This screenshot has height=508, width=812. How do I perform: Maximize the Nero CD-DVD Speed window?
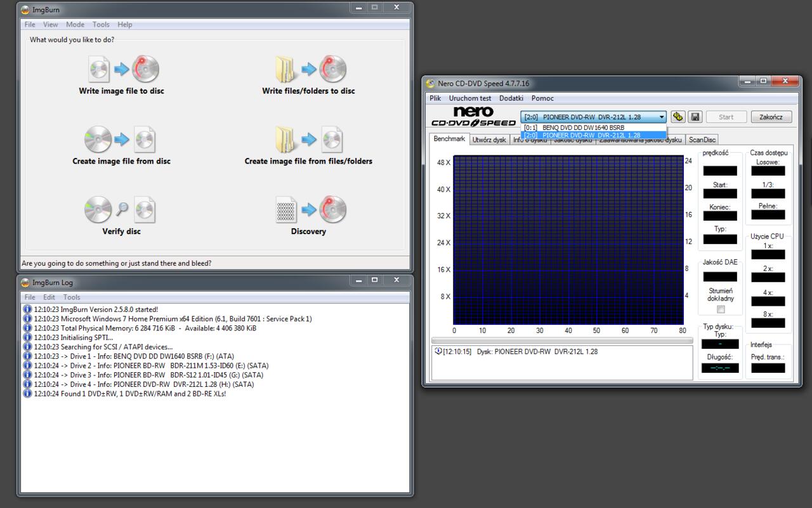click(x=763, y=81)
